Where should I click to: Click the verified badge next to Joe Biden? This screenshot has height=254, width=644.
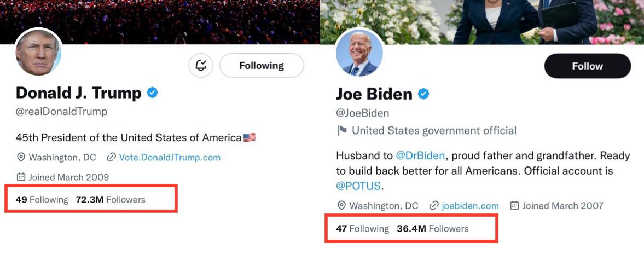(x=423, y=94)
